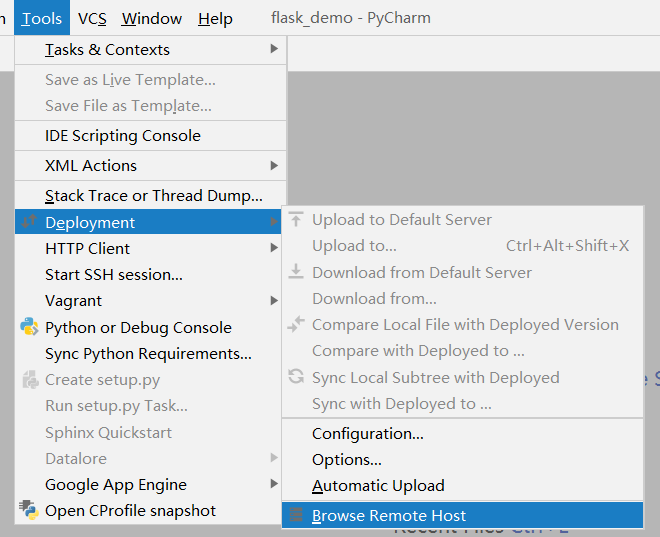Expand XML Actions submenu arrow
Screen dimensions: 660x537
click(274, 165)
